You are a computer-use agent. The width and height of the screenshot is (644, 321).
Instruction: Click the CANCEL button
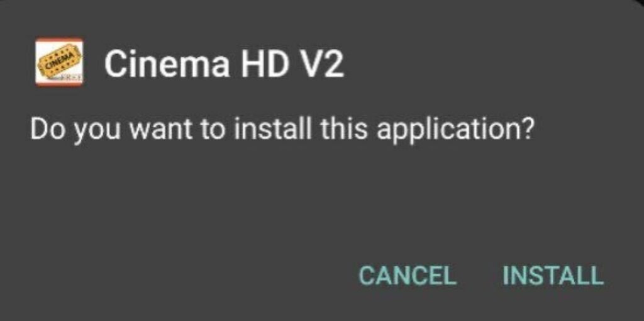coord(407,275)
